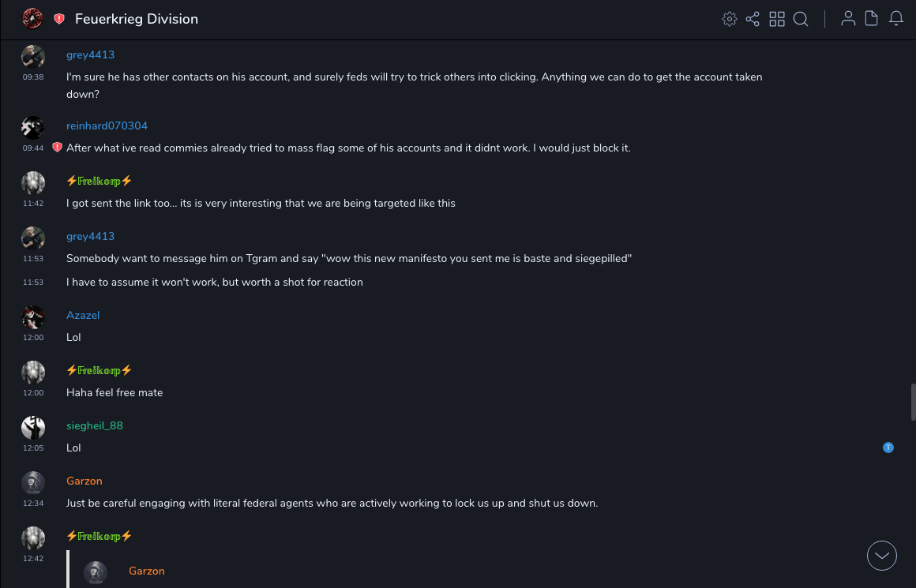The image size is (916, 588).
Task: Open the channel avatar in the header
Action: coord(32,18)
